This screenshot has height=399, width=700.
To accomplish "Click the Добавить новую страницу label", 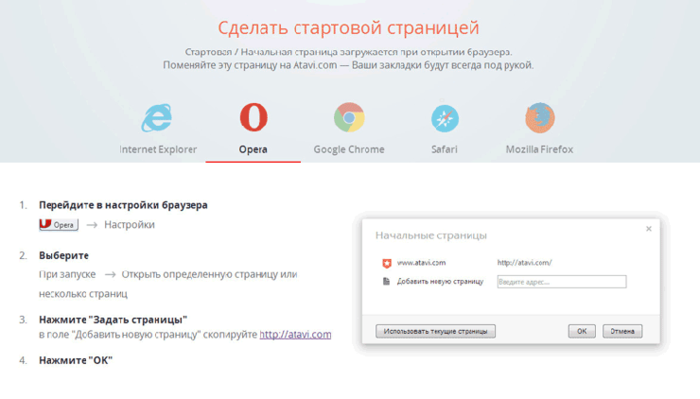I will tap(440, 282).
